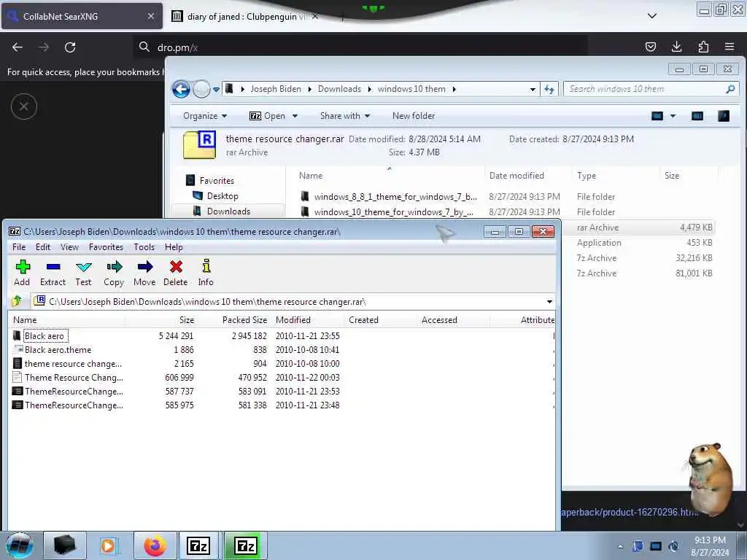The width and height of the screenshot is (747, 560).
Task: Open Firefox downloads panel
Action: click(x=676, y=47)
